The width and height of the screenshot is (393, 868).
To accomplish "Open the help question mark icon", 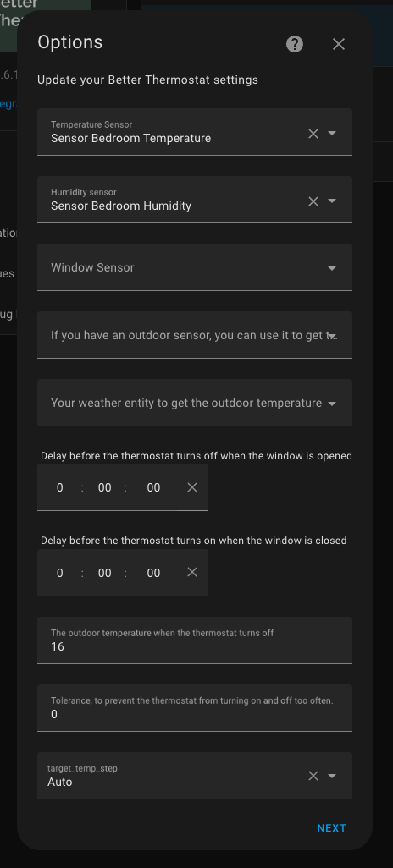I will tap(295, 44).
